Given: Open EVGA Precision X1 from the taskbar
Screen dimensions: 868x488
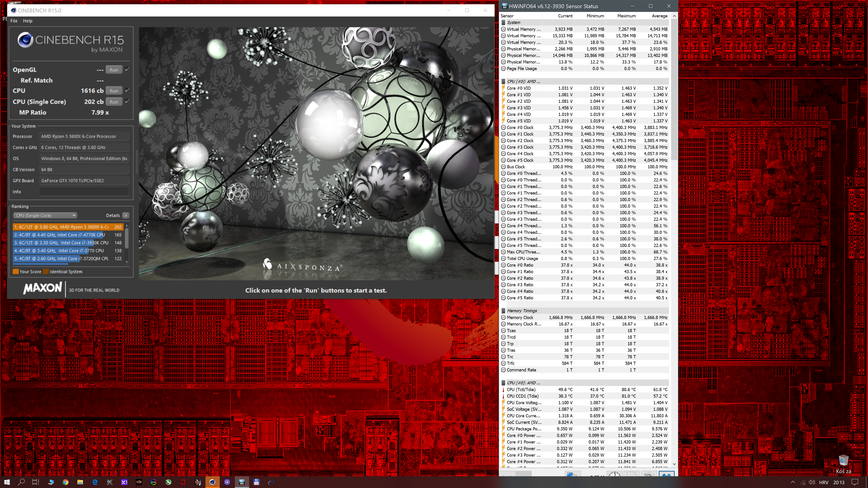Looking at the screenshot, I should click(x=124, y=482).
